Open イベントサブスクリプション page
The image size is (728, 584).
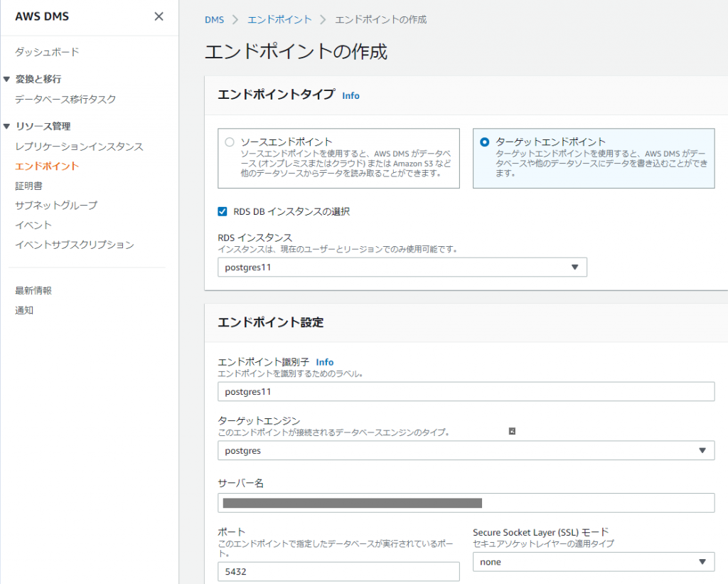(75, 245)
